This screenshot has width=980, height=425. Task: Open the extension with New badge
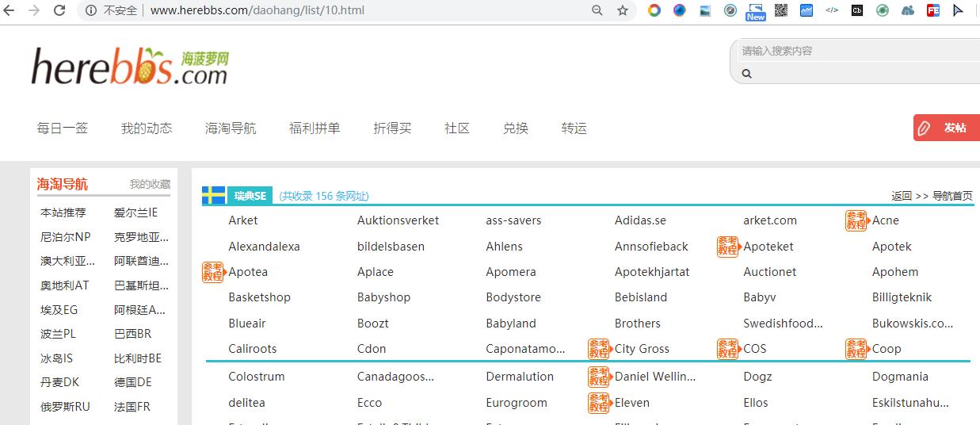(755, 11)
